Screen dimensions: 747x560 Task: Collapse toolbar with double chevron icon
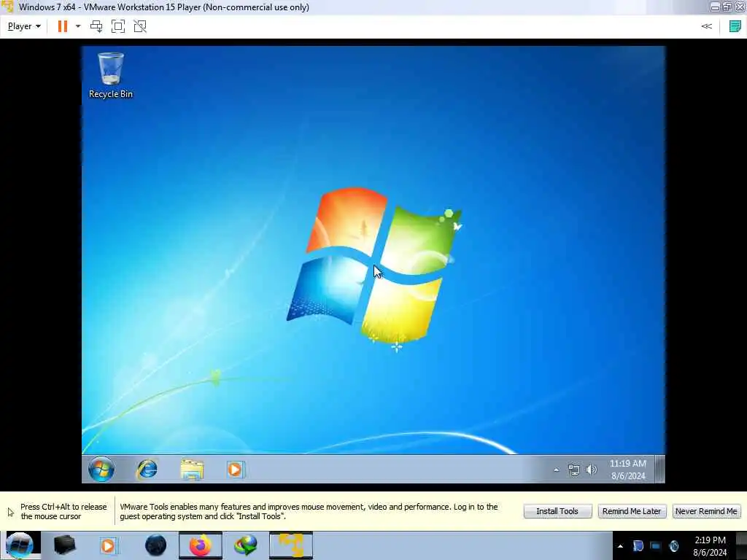(x=706, y=26)
